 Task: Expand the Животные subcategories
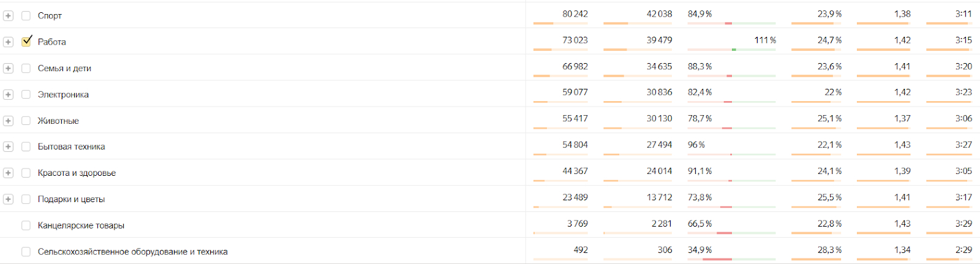8,121
